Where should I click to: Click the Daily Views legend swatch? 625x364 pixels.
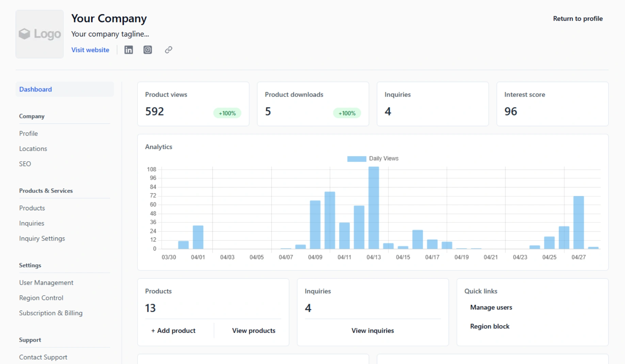point(356,158)
